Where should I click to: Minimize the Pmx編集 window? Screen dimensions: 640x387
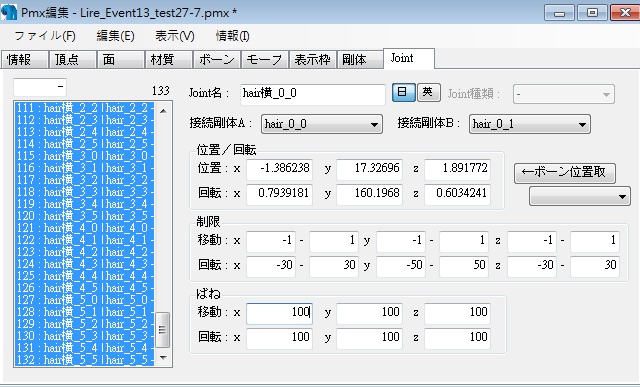pyautogui.click(x=560, y=13)
